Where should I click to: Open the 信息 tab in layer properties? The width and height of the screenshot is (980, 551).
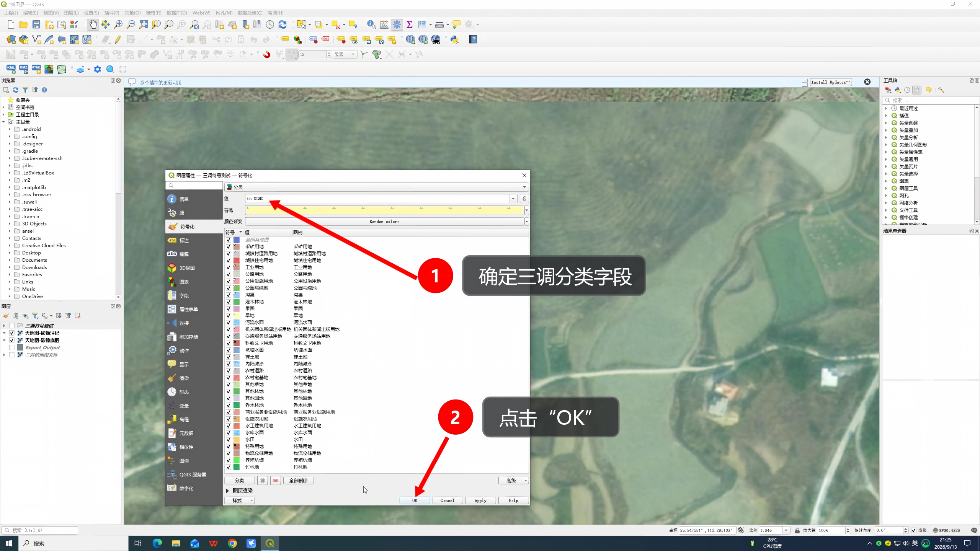coord(194,199)
